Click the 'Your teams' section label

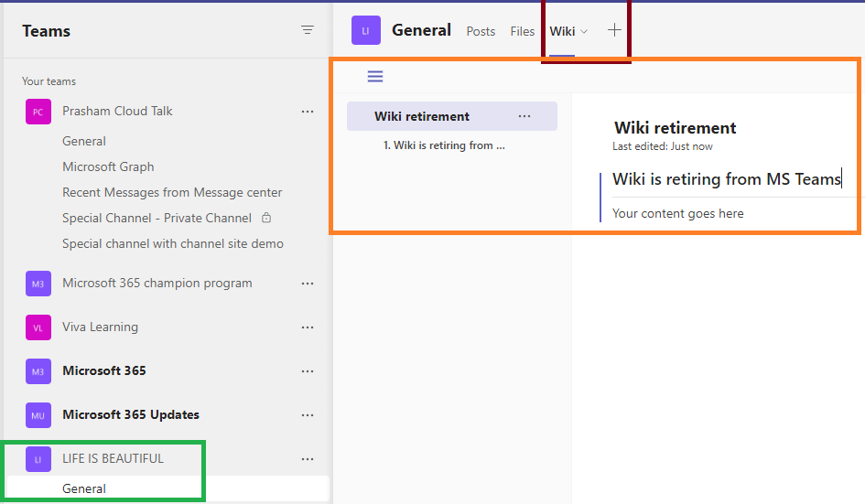click(x=49, y=81)
